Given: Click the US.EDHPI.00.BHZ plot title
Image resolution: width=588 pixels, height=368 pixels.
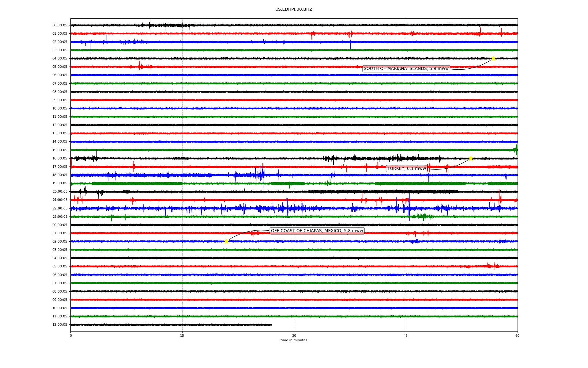Looking at the screenshot, I should (x=294, y=10).
